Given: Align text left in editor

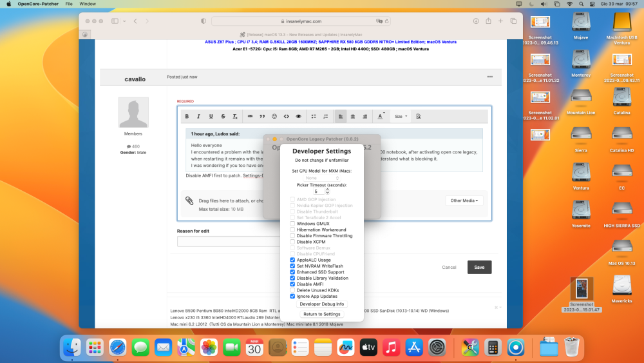Looking at the screenshot, I should coord(341,116).
